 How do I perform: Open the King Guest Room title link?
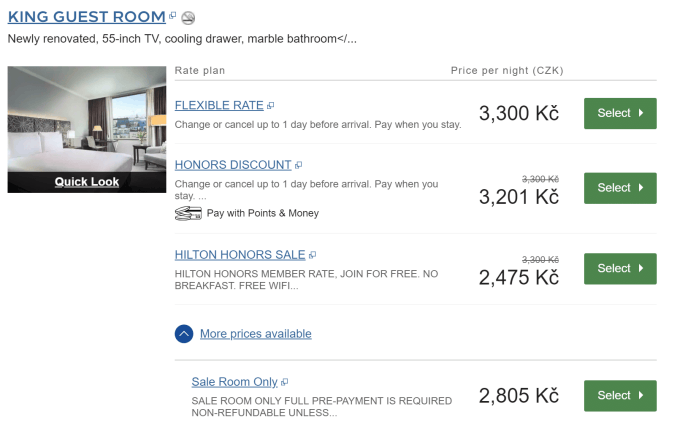pyautogui.click(x=87, y=17)
